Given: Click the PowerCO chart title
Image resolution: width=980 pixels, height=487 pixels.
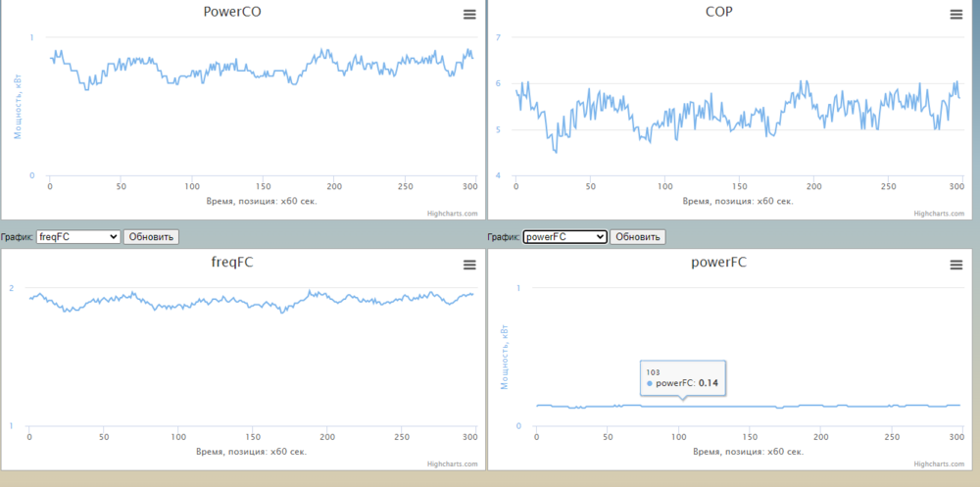Looking at the screenshot, I should [232, 13].
